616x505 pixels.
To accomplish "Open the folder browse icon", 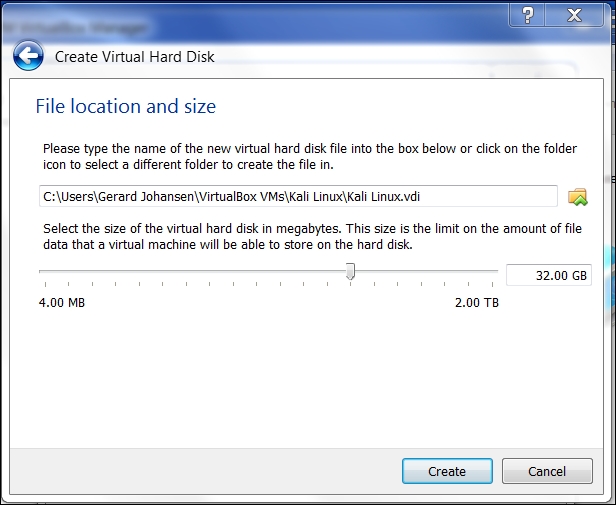I will pos(577,196).
